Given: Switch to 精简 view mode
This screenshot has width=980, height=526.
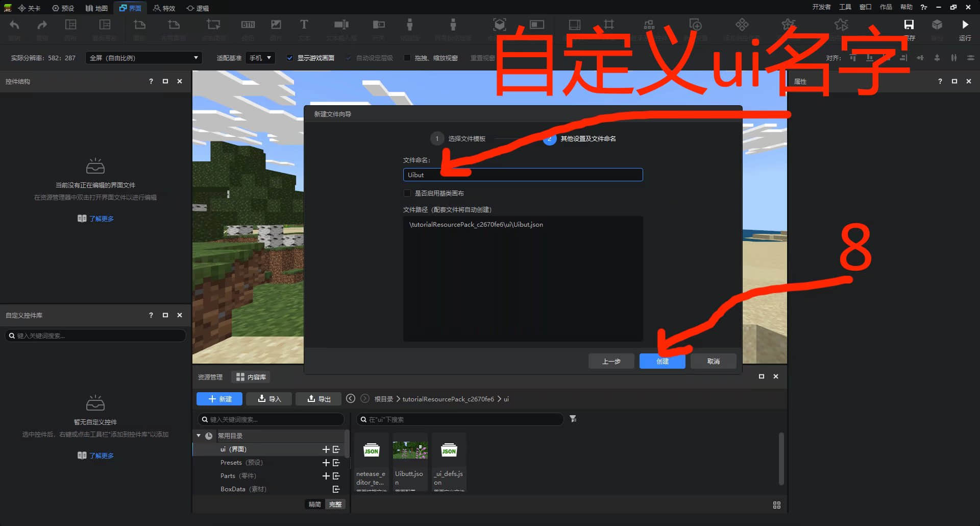Looking at the screenshot, I should (x=315, y=505).
